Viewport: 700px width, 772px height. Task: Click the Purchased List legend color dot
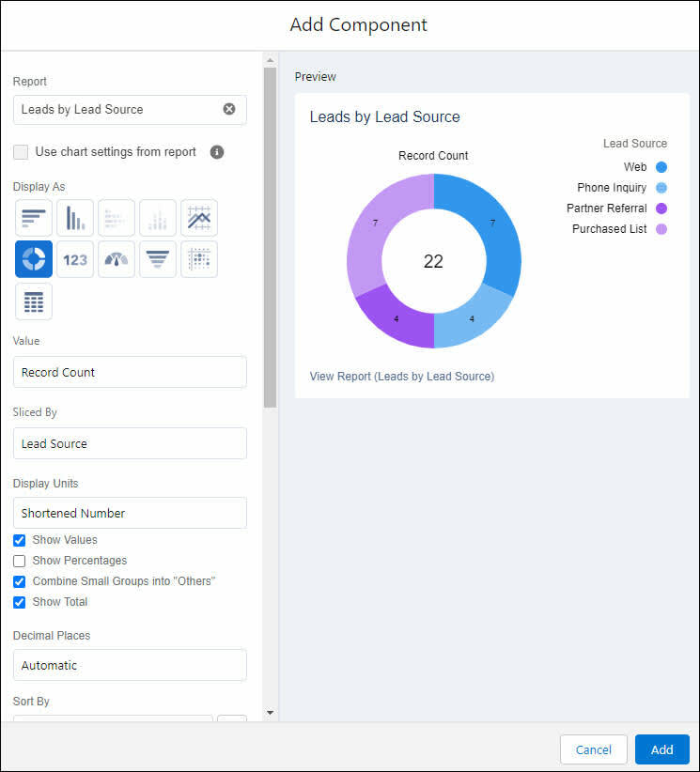[x=661, y=229]
